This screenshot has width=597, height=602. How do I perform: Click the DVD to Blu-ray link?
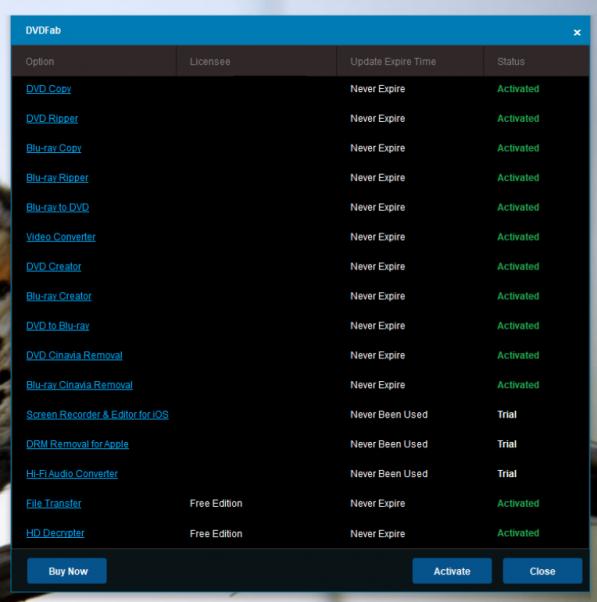(58, 326)
